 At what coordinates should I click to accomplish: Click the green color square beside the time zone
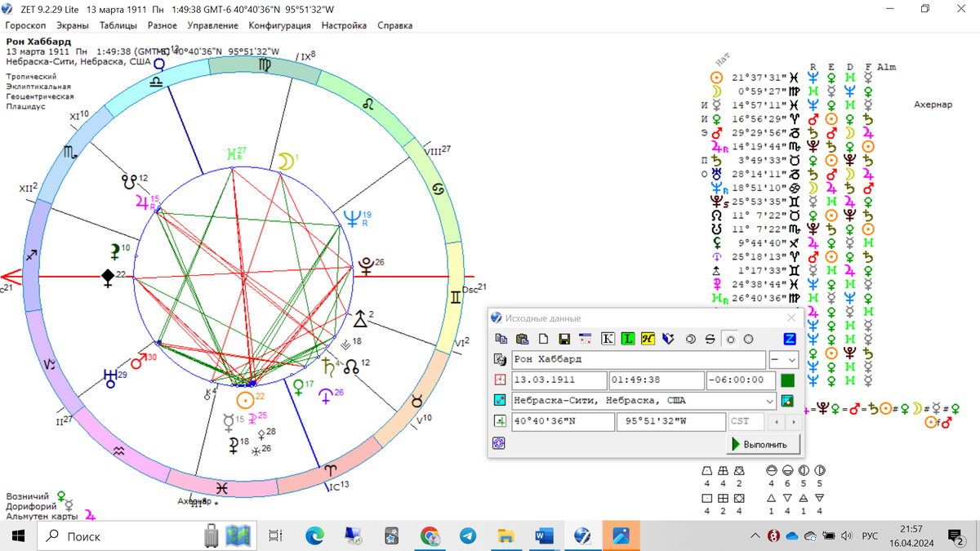click(787, 380)
